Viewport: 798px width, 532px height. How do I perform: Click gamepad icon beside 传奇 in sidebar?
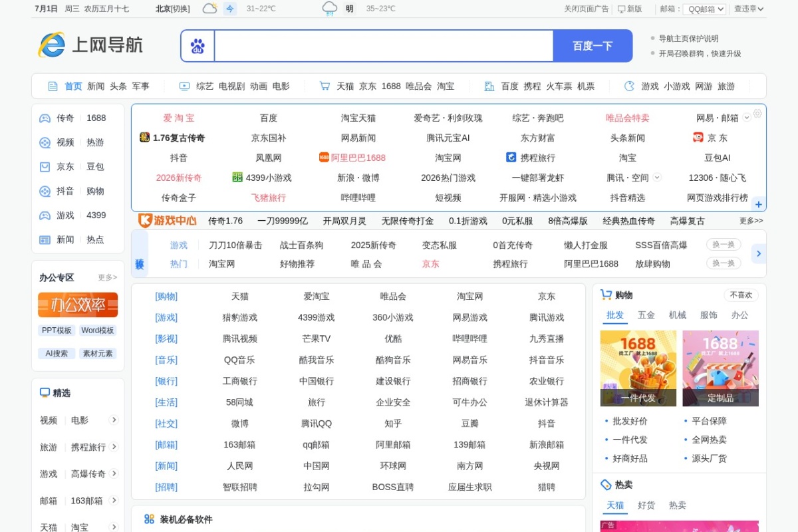[45, 118]
